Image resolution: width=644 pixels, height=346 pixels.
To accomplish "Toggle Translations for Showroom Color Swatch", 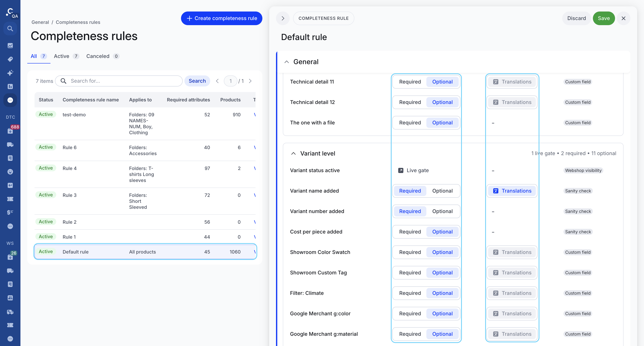I will coord(512,252).
